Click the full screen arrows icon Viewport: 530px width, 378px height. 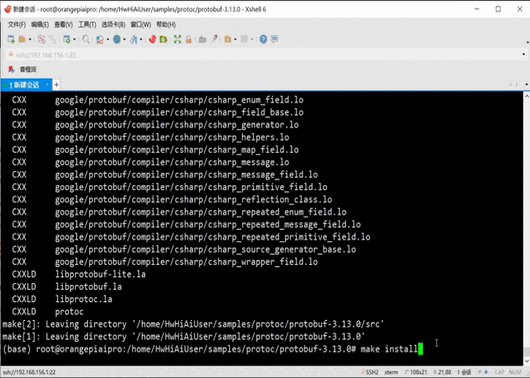pyautogui.click(x=177, y=40)
